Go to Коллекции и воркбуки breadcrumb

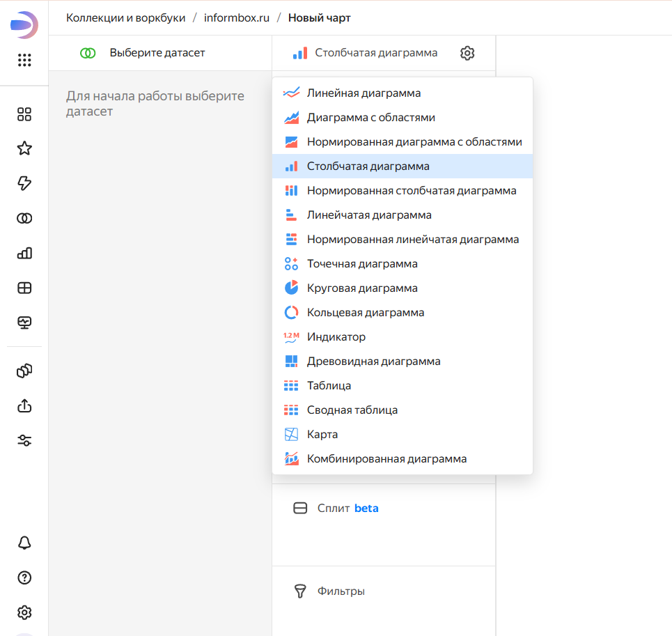click(125, 18)
